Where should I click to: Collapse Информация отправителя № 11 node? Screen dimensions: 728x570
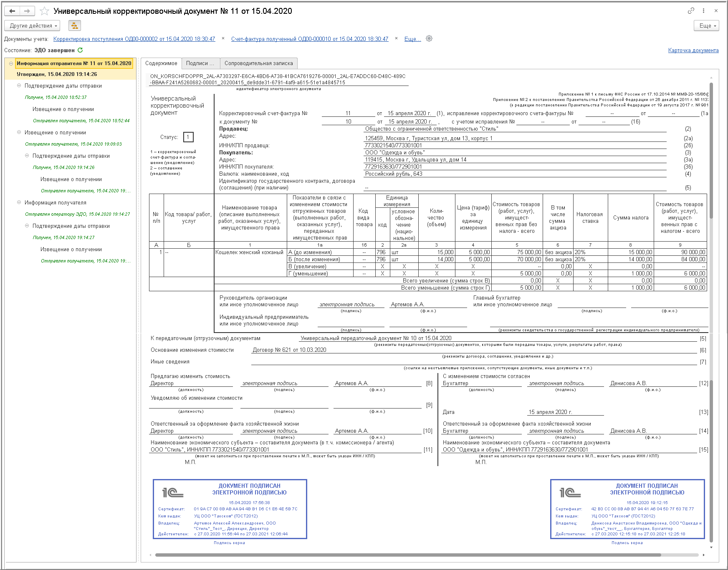[x=11, y=63]
